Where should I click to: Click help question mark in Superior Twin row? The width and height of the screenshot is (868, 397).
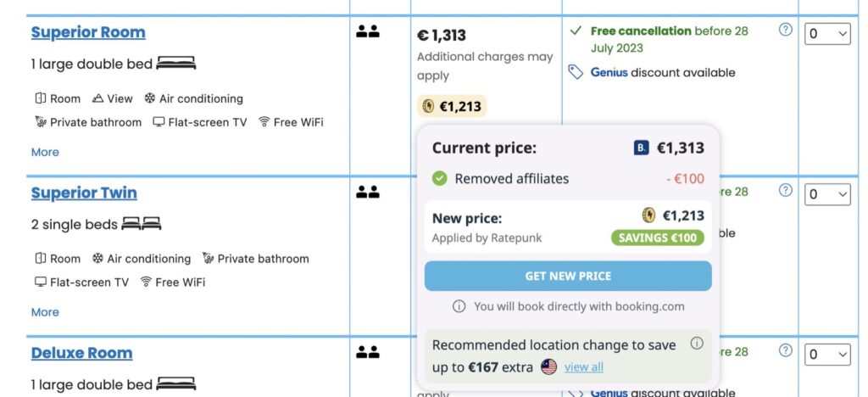785,190
